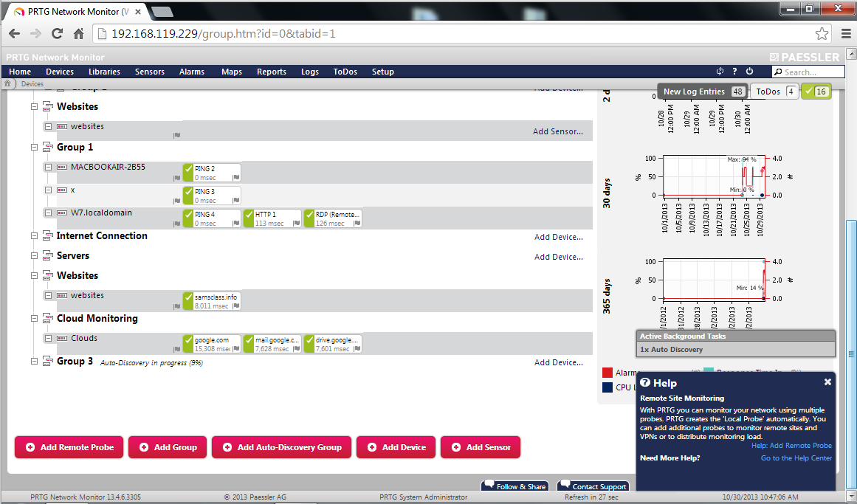
Task: Open the Alarms menu
Action: pos(192,72)
